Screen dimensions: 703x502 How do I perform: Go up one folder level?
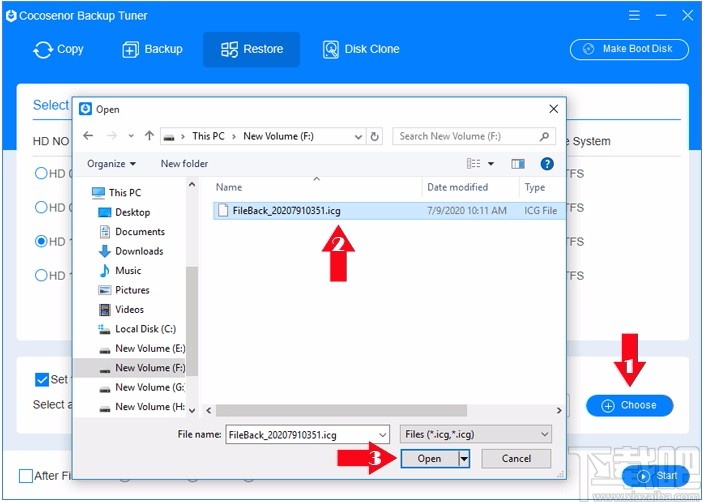(x=149, y=136)
